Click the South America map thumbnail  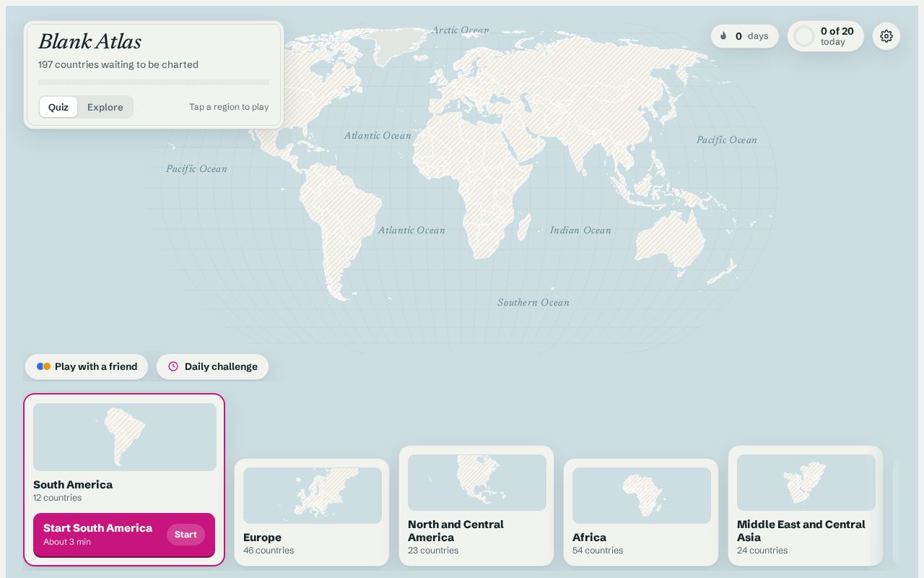(125, 437)
